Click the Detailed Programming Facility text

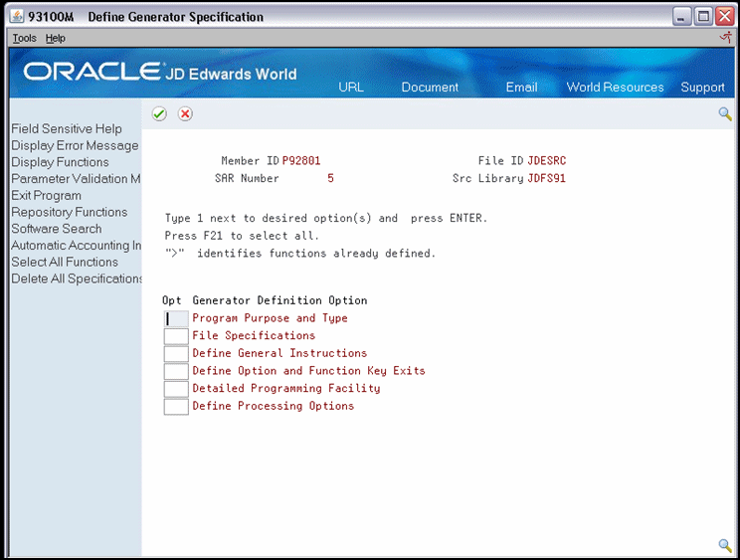pyautogui.click(x=286, y=388)
